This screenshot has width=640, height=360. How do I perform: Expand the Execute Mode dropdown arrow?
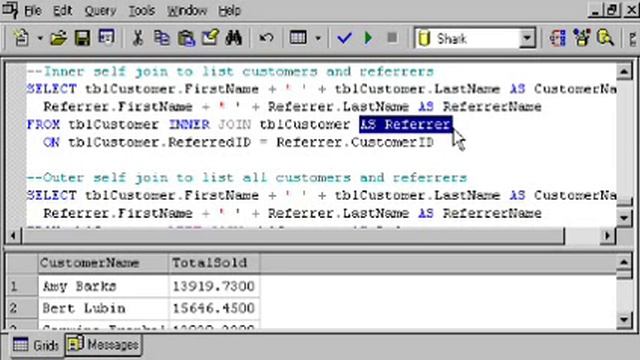pyautogui.click(x=318, y=39)
